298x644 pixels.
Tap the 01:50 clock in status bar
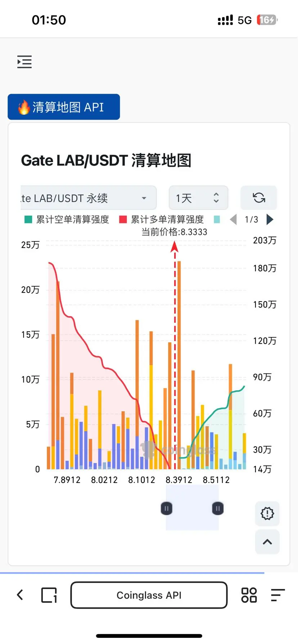49,20
